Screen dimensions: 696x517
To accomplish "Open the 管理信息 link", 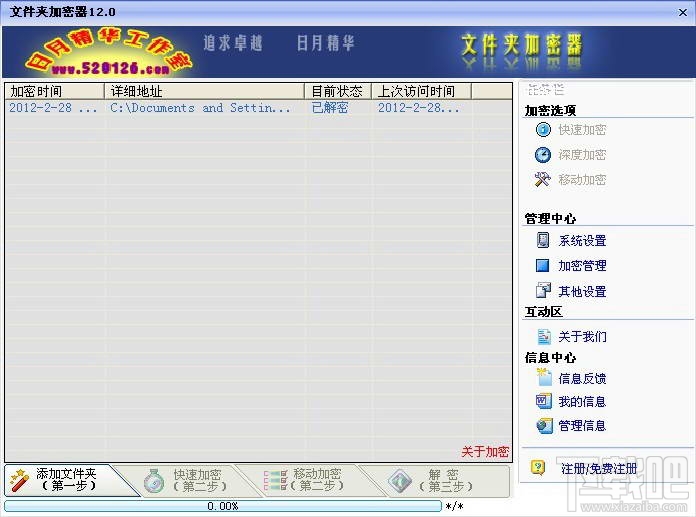I will (x=582, y=426).
